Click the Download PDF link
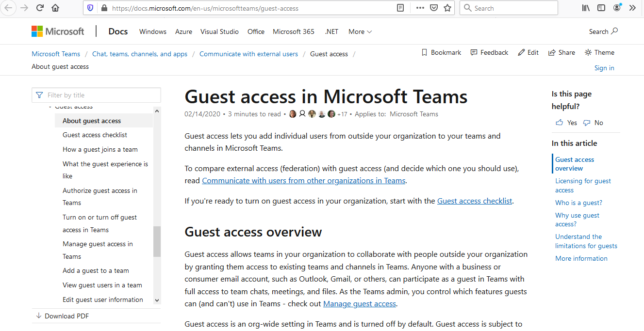Screen dimensions: 644x331 (62, 316)
